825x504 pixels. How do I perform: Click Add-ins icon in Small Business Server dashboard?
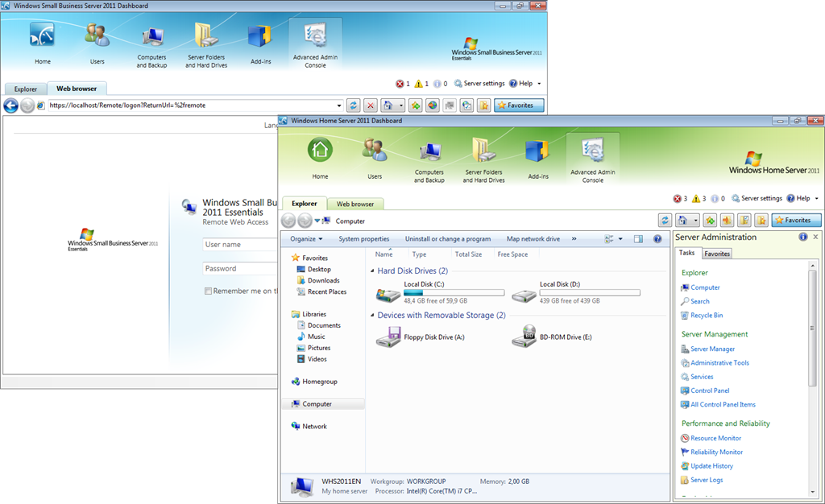click(x=259, y=42)
